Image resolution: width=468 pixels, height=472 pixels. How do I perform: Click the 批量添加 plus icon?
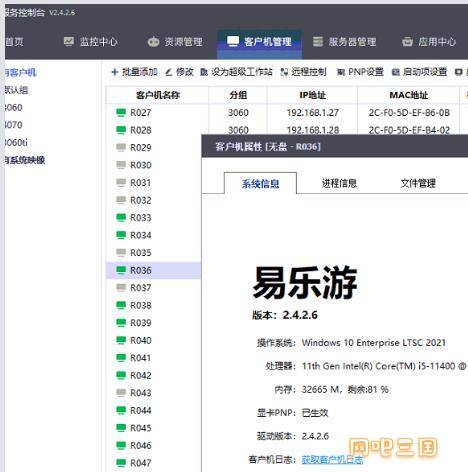click(x=115, y=72)
